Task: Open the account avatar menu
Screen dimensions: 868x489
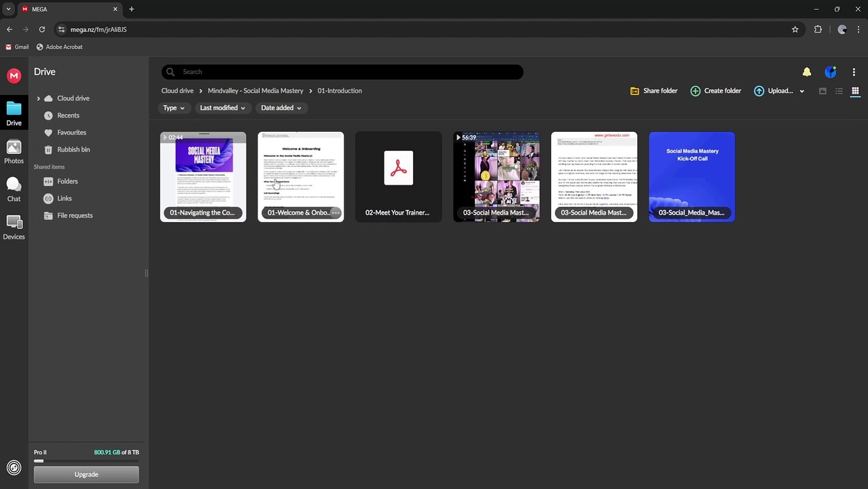Action: tap(830, 72)
